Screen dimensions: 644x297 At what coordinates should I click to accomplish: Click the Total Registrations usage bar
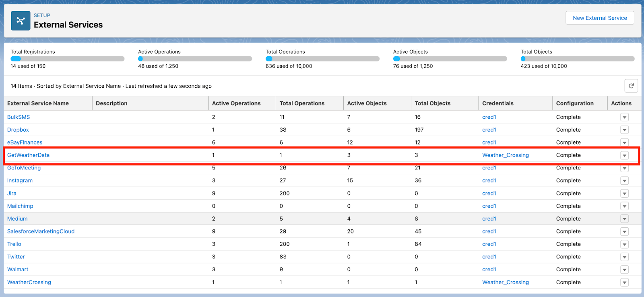coord(68,59)
